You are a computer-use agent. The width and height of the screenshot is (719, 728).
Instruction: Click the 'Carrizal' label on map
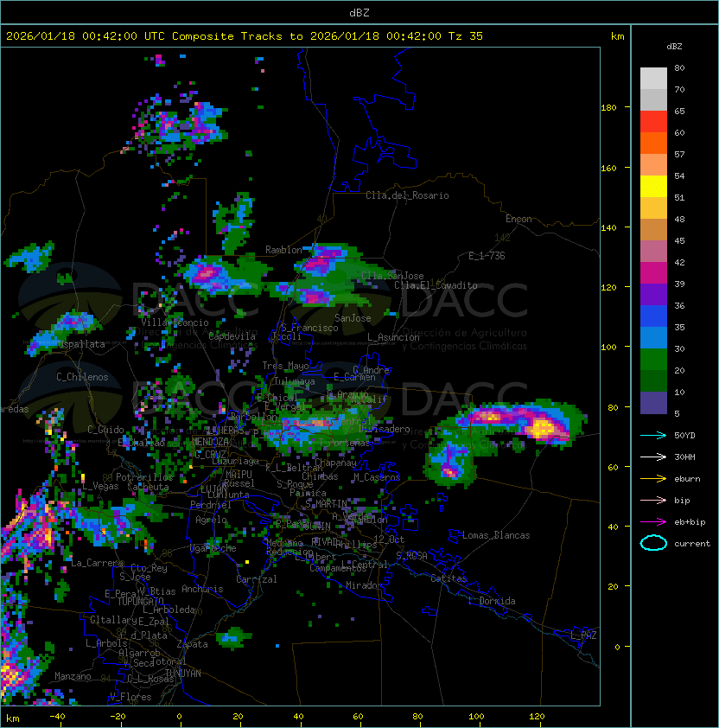pos(257,579)
